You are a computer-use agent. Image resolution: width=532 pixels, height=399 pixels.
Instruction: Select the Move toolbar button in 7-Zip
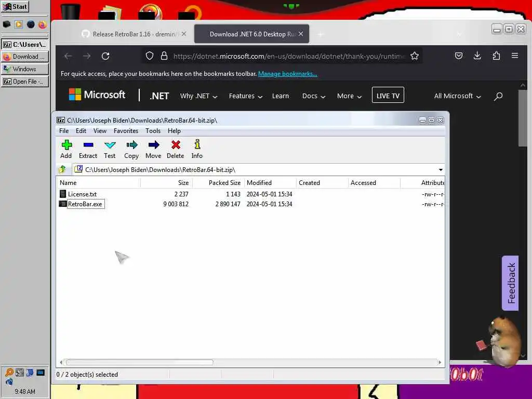point(153,149)
